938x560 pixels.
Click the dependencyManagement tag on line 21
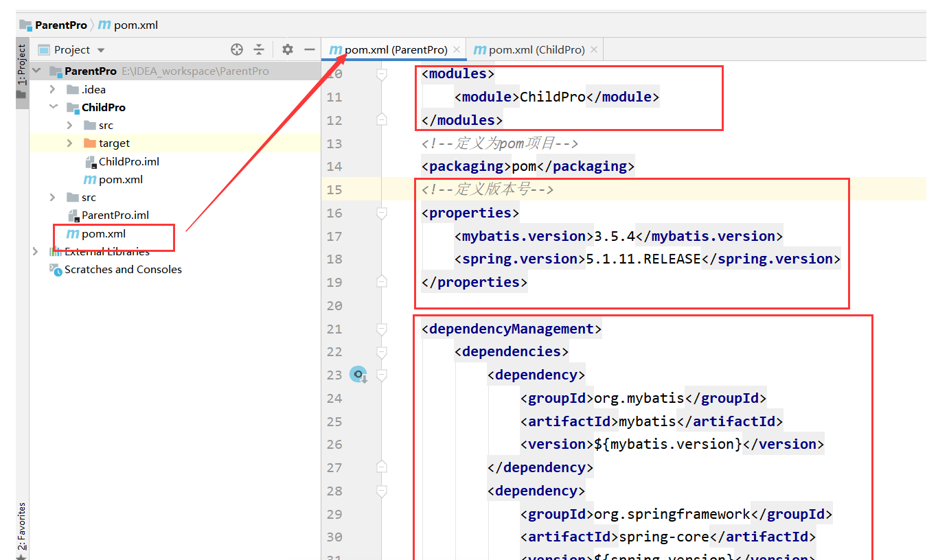512,329
